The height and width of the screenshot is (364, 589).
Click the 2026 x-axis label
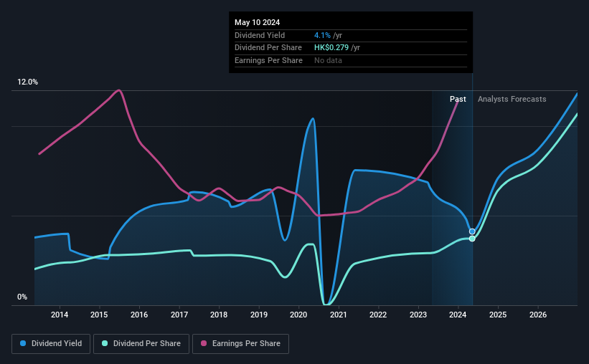tap(538, 315)
